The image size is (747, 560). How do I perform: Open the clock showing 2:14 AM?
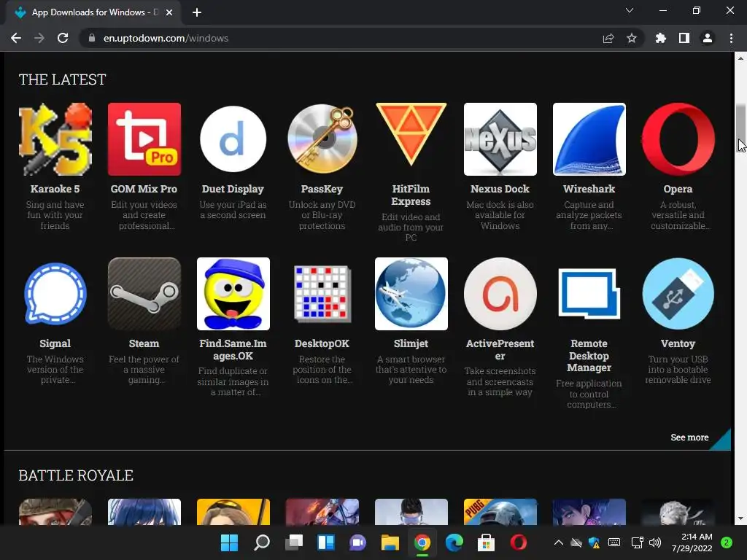[692, 542]
